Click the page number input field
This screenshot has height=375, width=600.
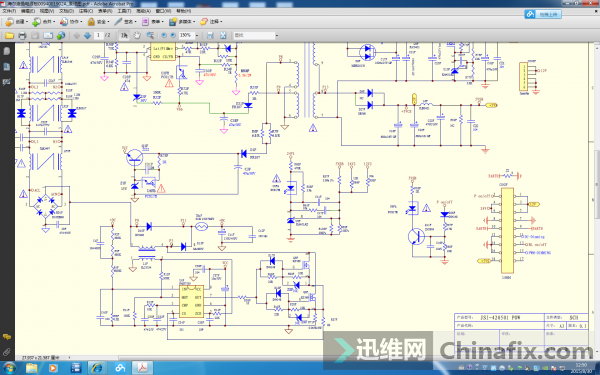coord(99,35)
